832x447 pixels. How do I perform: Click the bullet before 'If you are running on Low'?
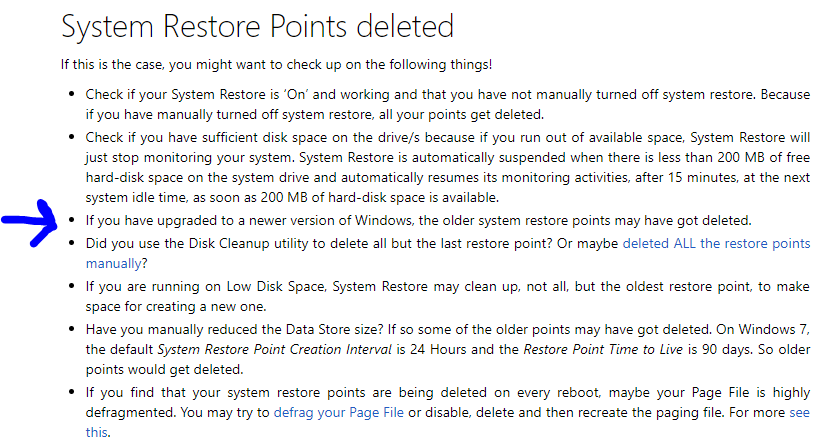click(x=71, y=286)
